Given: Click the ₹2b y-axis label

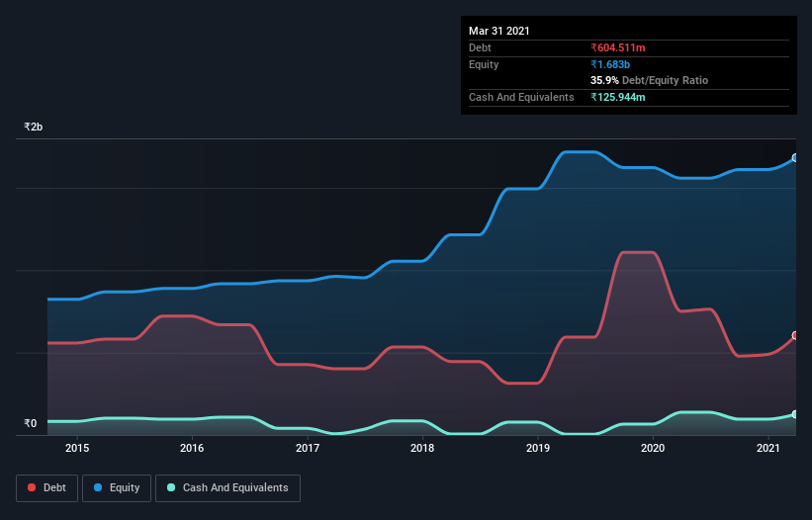Looking at the screenshot, I should [x=34, y=127].
